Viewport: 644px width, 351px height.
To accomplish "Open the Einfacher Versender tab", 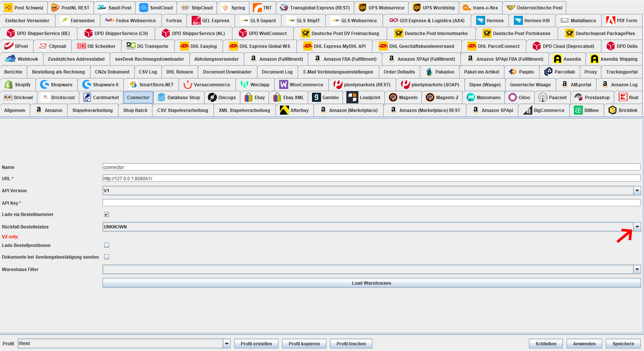I will click(27, 20).
